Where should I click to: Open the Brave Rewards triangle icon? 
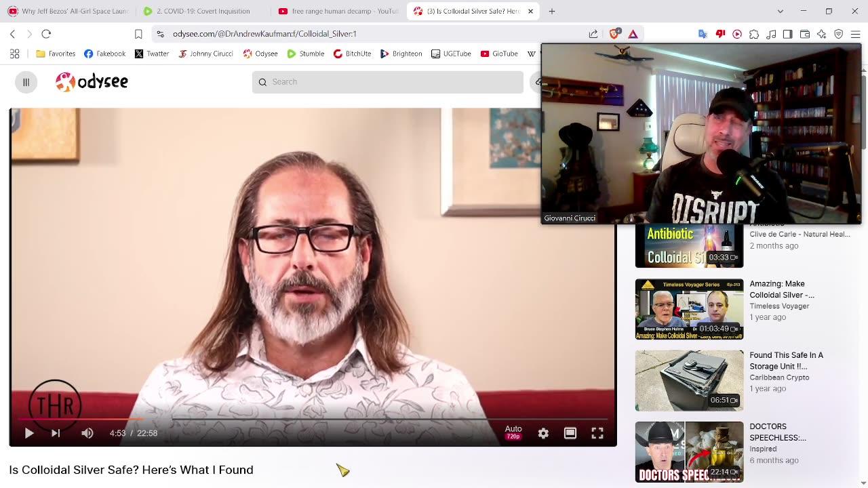click(x=633, y=34)
